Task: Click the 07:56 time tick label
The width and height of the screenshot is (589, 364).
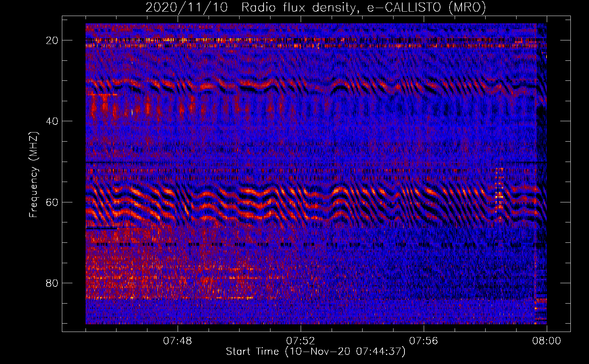Action: [423, 341]
